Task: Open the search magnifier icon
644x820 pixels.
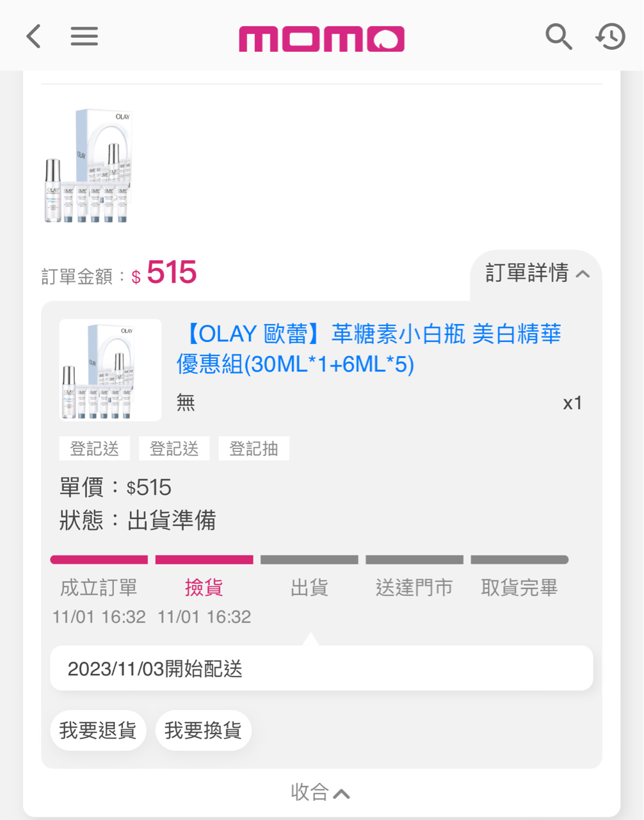Action: 558,37
